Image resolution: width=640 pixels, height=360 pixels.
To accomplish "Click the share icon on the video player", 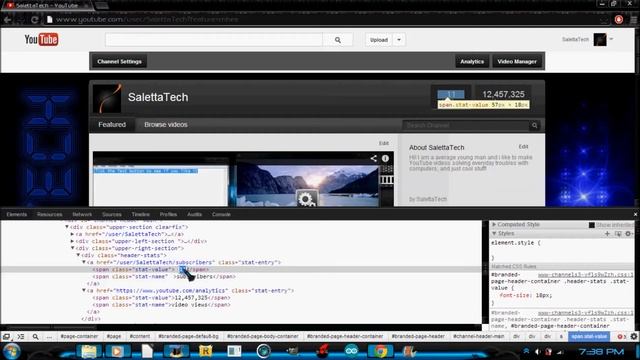I will 373,158.
